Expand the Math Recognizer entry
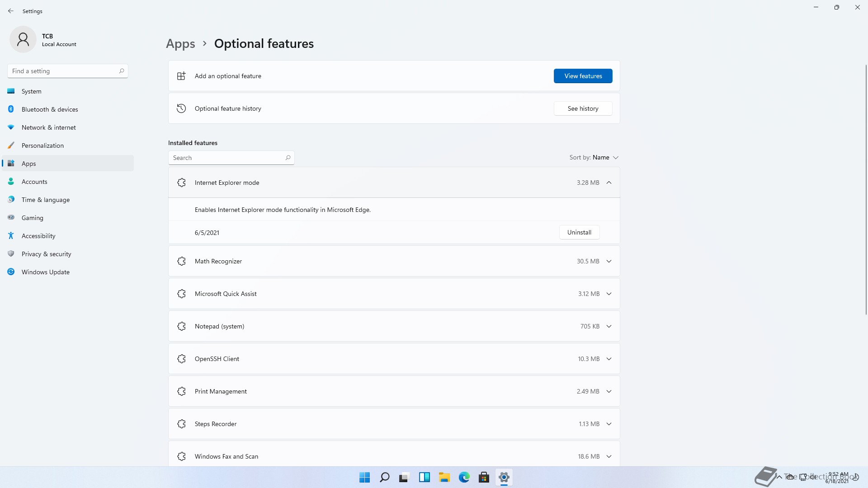The width and height of the screenshot is (868, 488). click(609, 261)
